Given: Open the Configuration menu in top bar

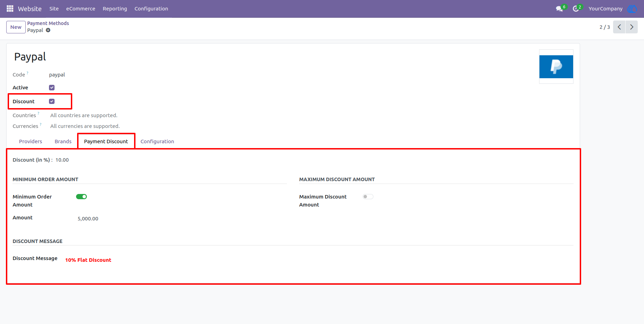Looking at the screenshot, I should point(151,9).
